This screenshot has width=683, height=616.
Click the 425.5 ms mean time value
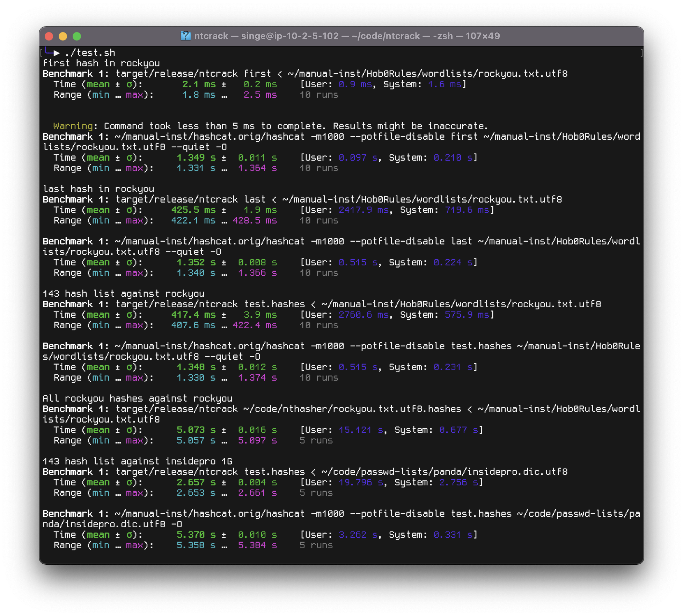pyautogui.click(x=193, y=210)
